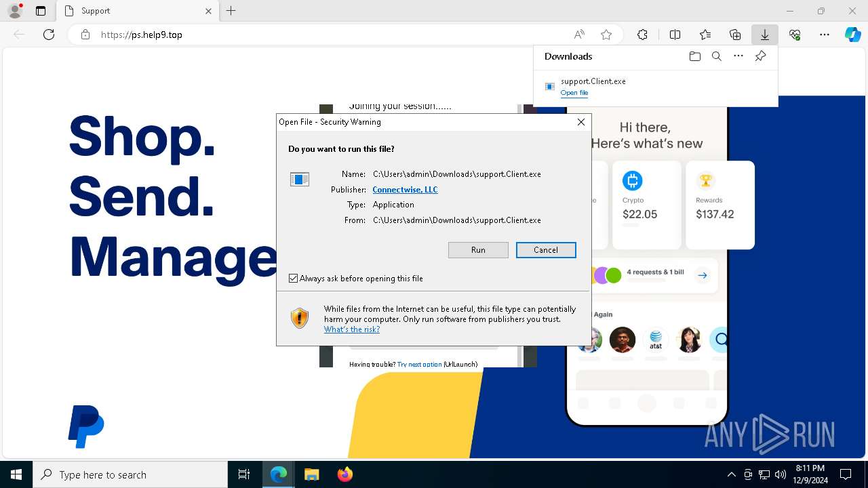
Task: Click the Rewards $137.42 card
Action: 720,205
